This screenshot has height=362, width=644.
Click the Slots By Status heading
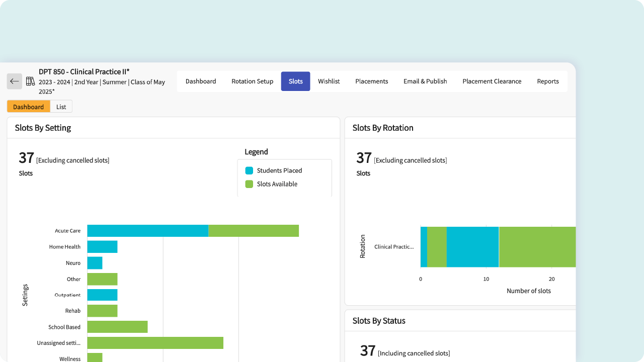379,321
